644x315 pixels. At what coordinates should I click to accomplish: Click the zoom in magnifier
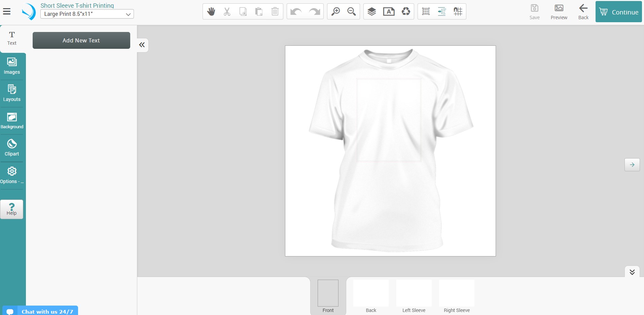tap(335, 12)
